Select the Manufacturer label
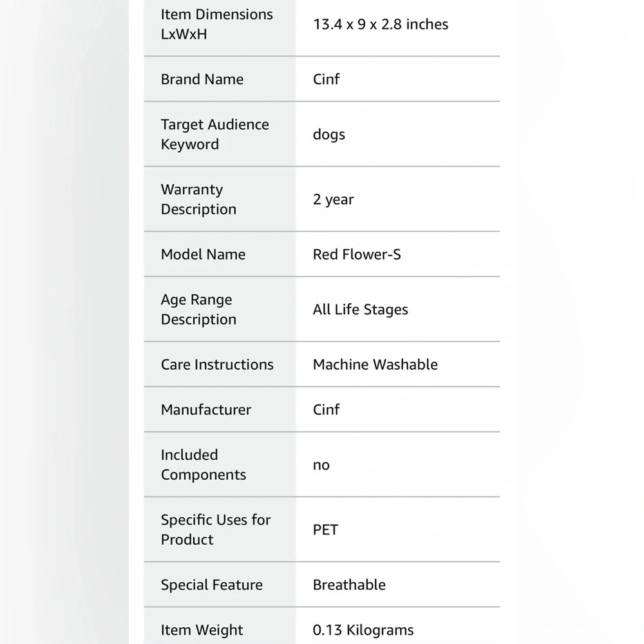Image resolution: width=644 pixels, height=644 pixels. pyautogui.click(x=206, y=410)
